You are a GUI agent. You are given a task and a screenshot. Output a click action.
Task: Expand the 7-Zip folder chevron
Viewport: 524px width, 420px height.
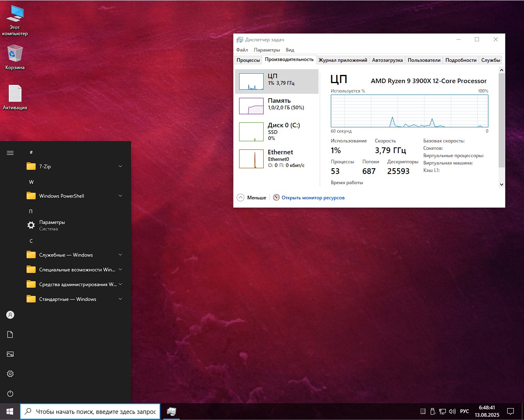point(120,166)
